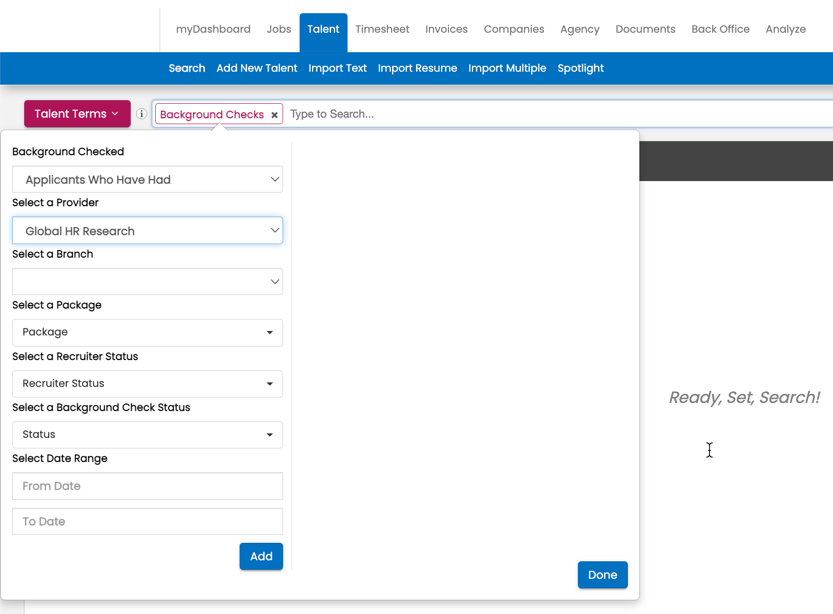Click the Done button

point(602,575)
